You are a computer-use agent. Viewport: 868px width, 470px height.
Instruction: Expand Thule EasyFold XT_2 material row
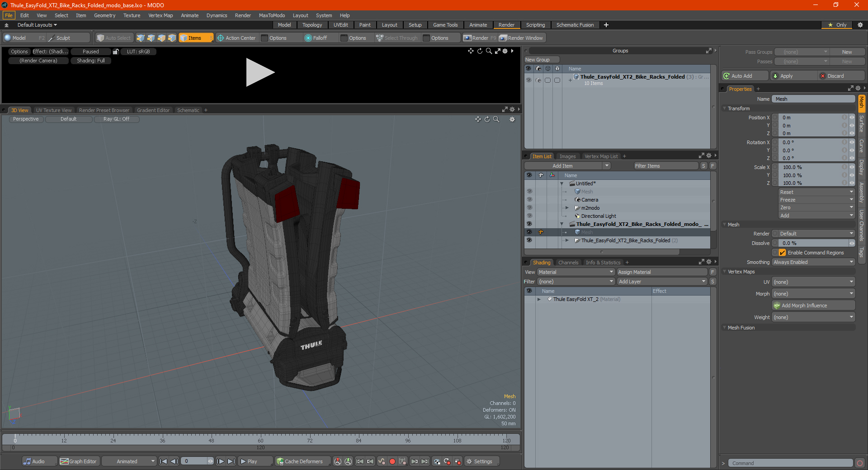(x=539, y=299)
